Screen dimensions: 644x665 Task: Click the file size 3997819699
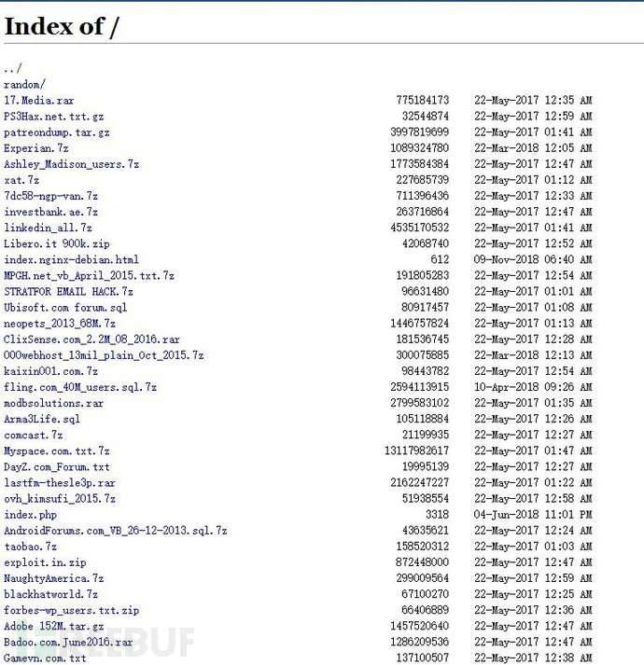coord(419,132)
